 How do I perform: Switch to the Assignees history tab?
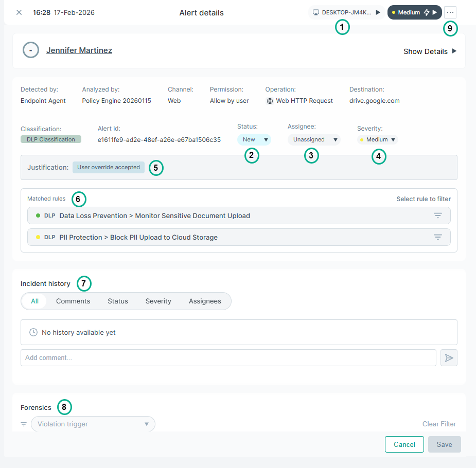pos(205,301)
